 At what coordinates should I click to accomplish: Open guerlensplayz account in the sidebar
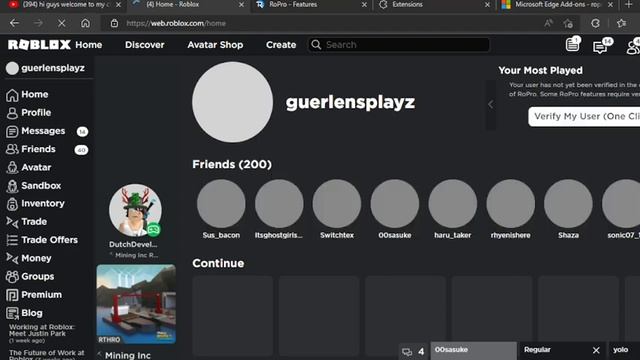tap(45, 68)
